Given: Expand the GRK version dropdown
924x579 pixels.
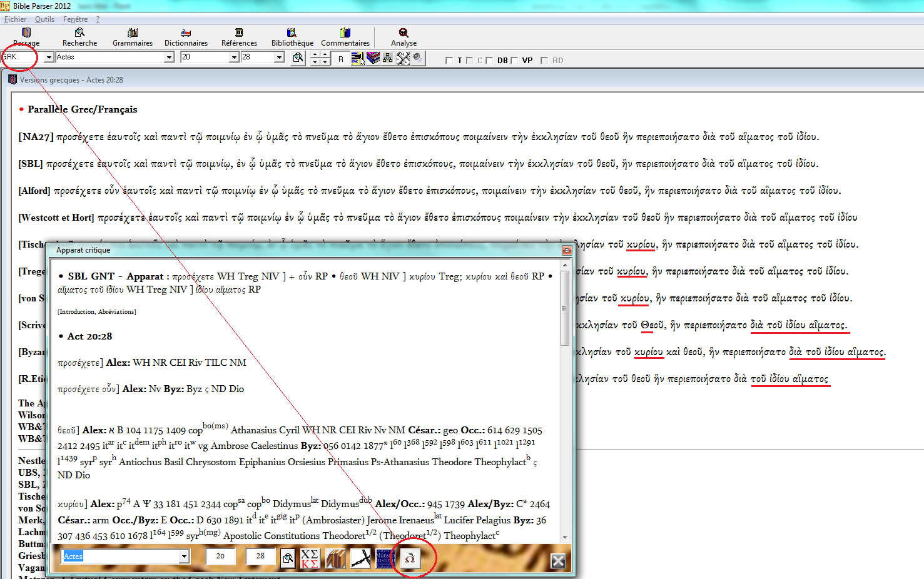Looking at the screenshot, I should 49,58.
